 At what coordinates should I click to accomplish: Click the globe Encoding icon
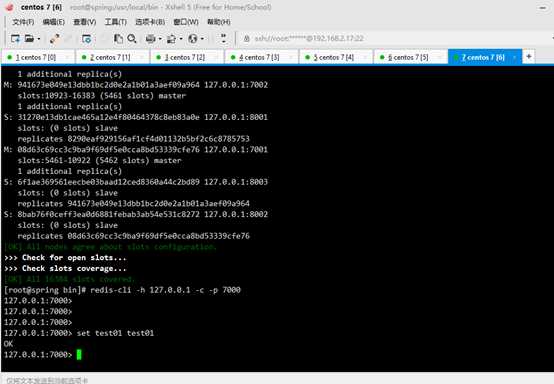193,39
